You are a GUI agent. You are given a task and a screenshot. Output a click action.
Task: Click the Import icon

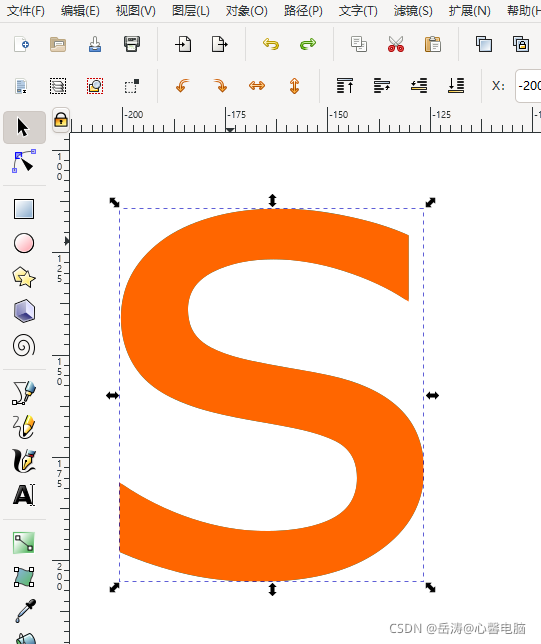click(x=183, y=44)
